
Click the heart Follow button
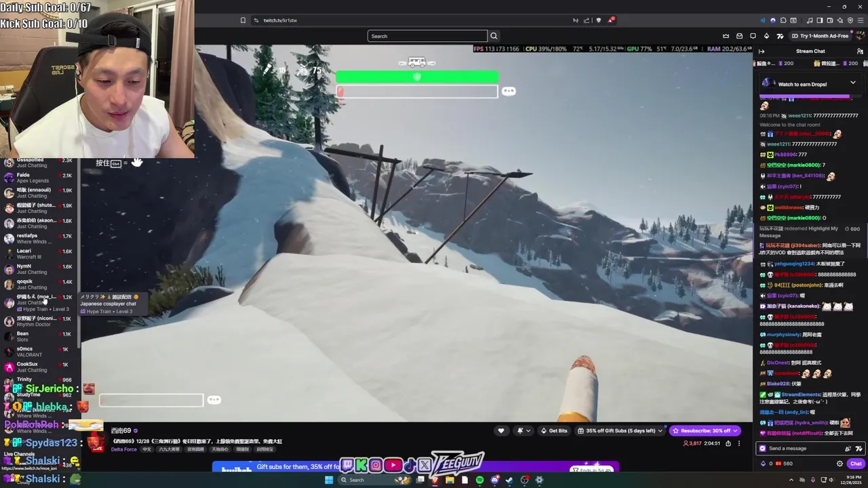[x=501, y=430]
